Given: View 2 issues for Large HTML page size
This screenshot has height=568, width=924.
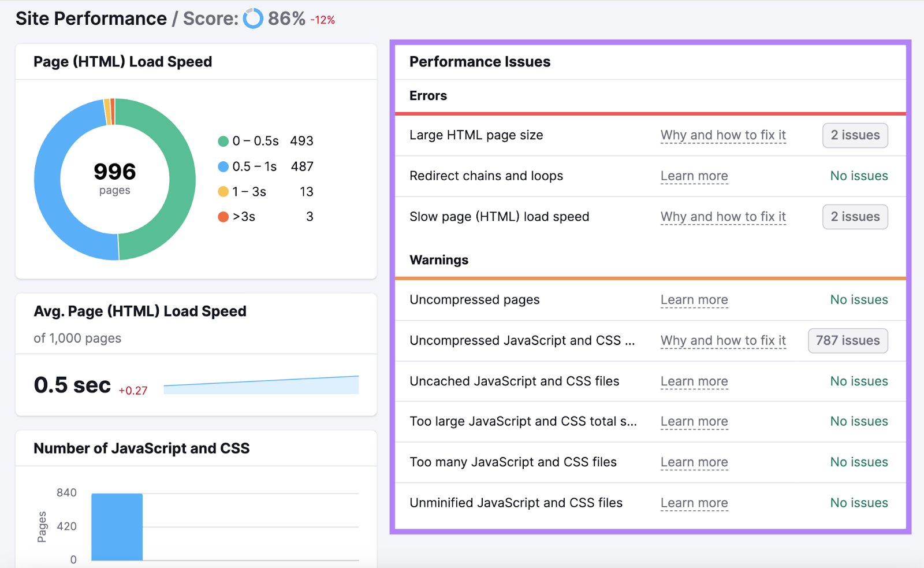Looking at the screenshot, I should tap(855, 135).
